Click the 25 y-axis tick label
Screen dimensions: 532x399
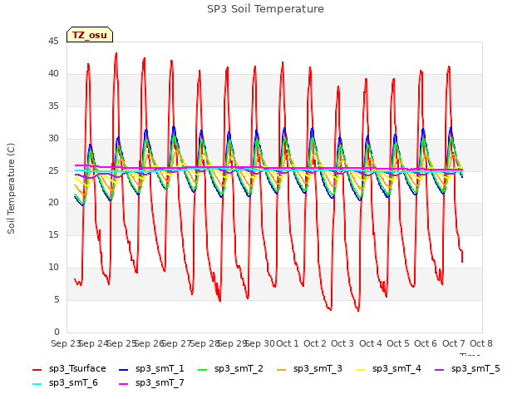point(53,170)
